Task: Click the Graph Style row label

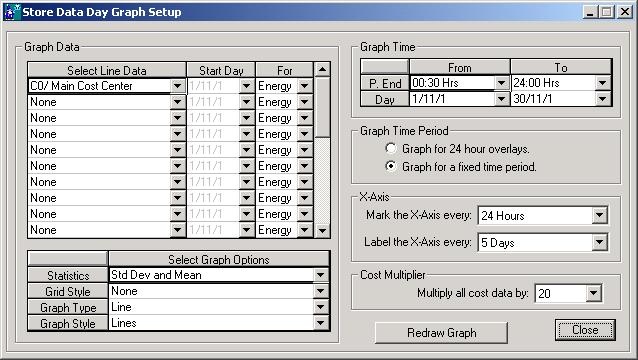Action: coord(68,323)
